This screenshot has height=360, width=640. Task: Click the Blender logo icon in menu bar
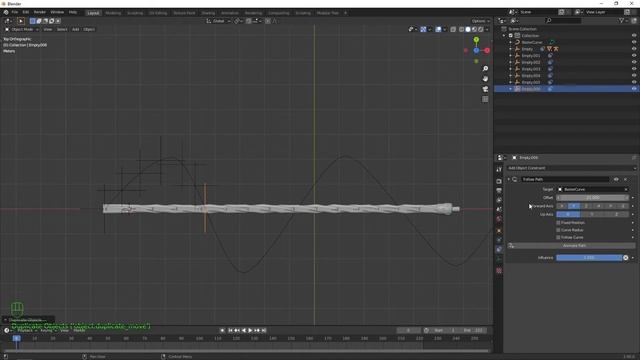(6, 12)
